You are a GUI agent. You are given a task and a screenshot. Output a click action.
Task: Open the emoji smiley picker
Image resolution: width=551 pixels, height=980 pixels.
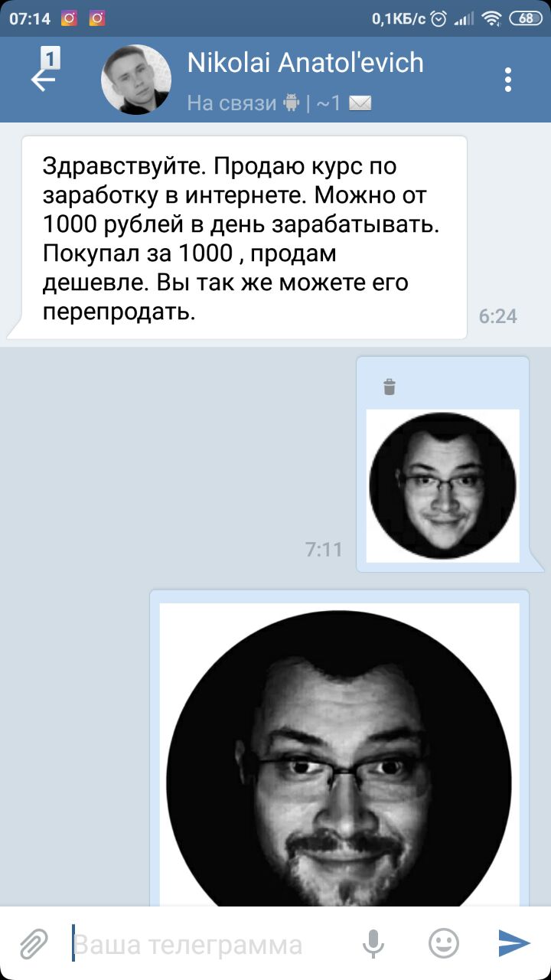pyautogui.click(x=444, y=943)
